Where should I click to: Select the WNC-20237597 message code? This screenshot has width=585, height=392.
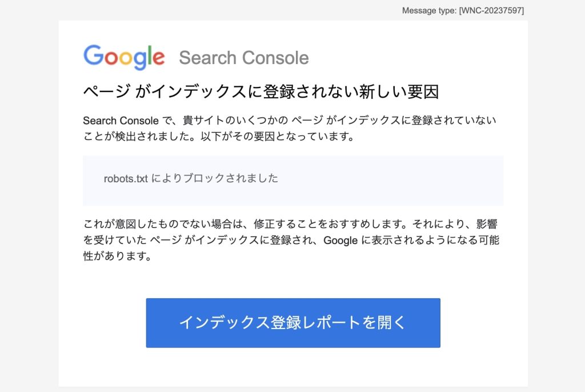(x=491, y=10)
